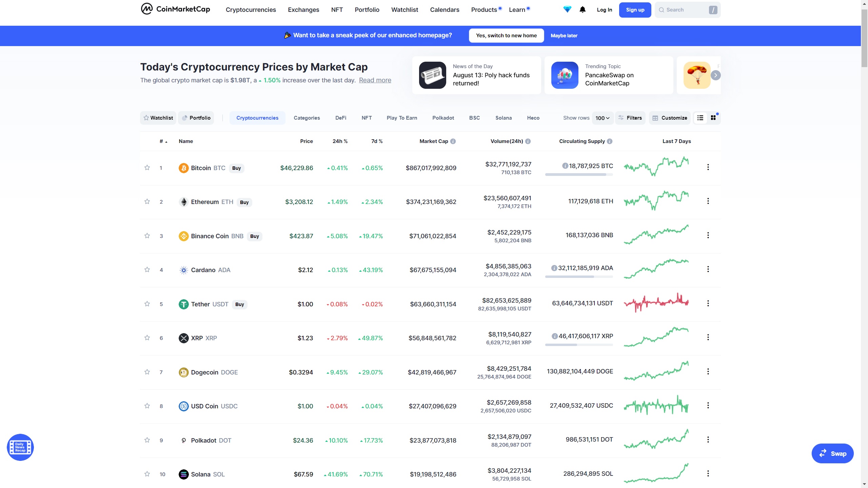Click the Solana logo

click(183, 474)
